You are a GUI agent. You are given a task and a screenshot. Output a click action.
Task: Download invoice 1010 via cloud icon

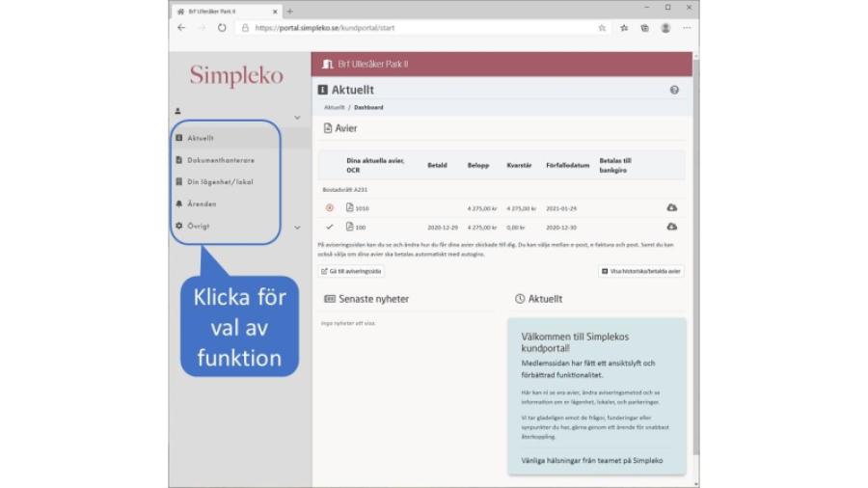[x=671, y=207]
